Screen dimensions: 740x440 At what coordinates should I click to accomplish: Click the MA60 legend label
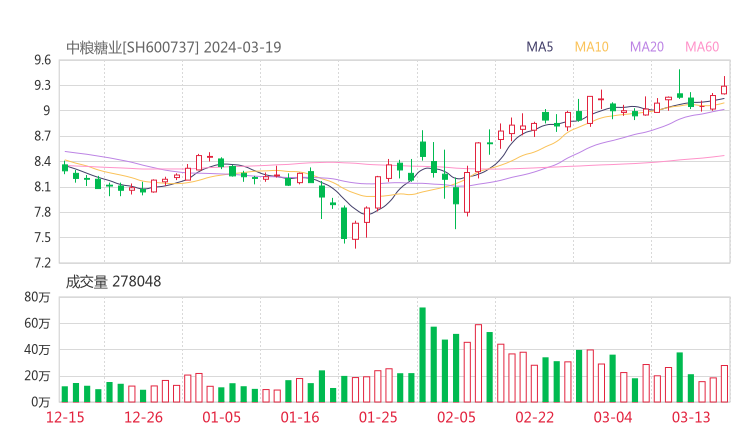pos(702,47)
